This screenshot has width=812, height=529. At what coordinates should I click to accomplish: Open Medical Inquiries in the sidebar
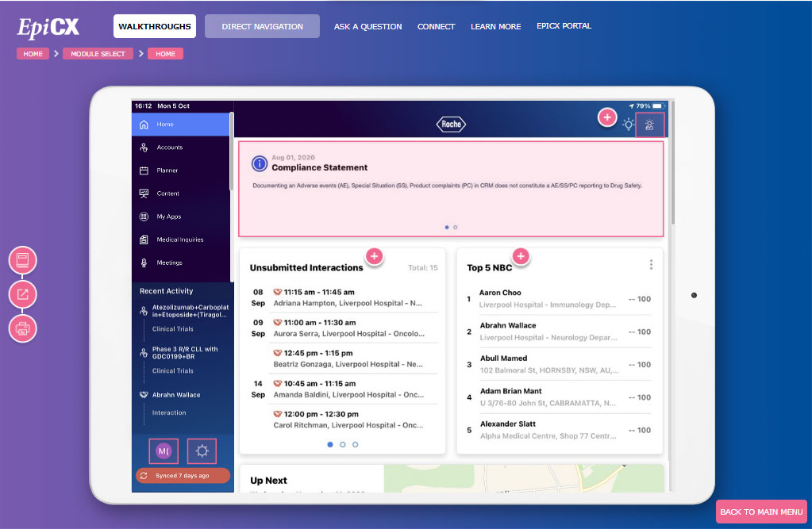180,240
